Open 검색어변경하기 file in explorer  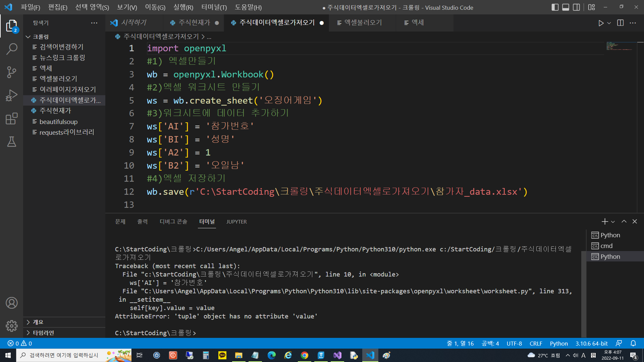(64, 47)
